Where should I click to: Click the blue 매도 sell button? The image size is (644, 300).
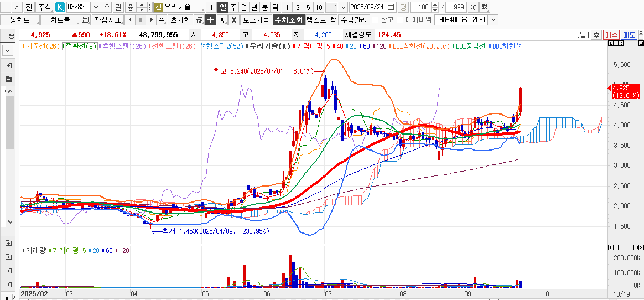pos(629,34)
